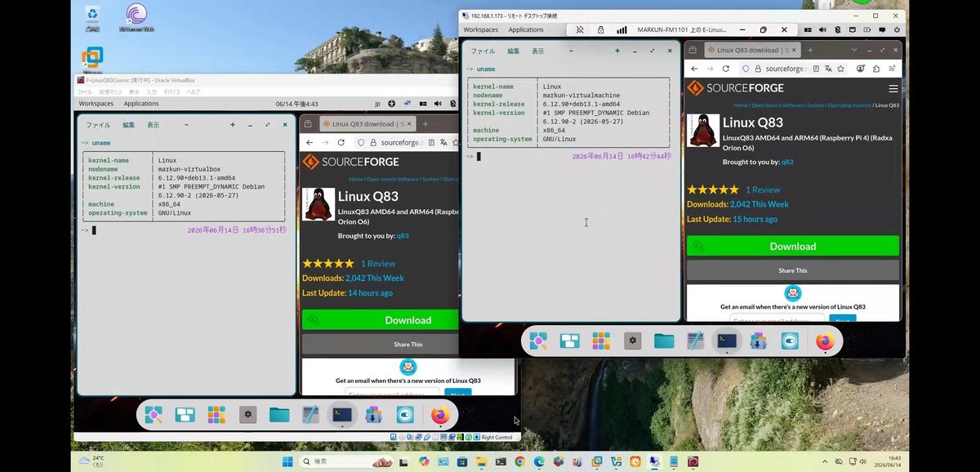This screenshot has height=472, width=980.
Task: Open the weather widget showing 24°C
Action: coord(92,461)
